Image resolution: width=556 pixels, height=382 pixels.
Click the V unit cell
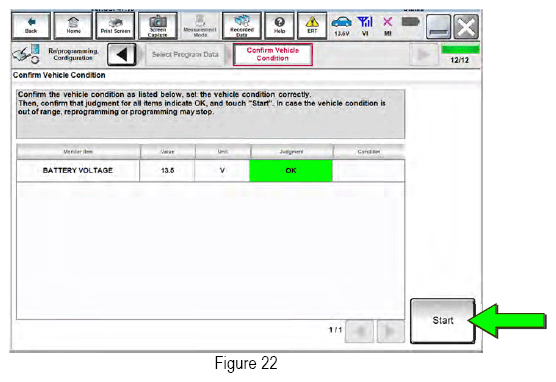pos(222,170)
